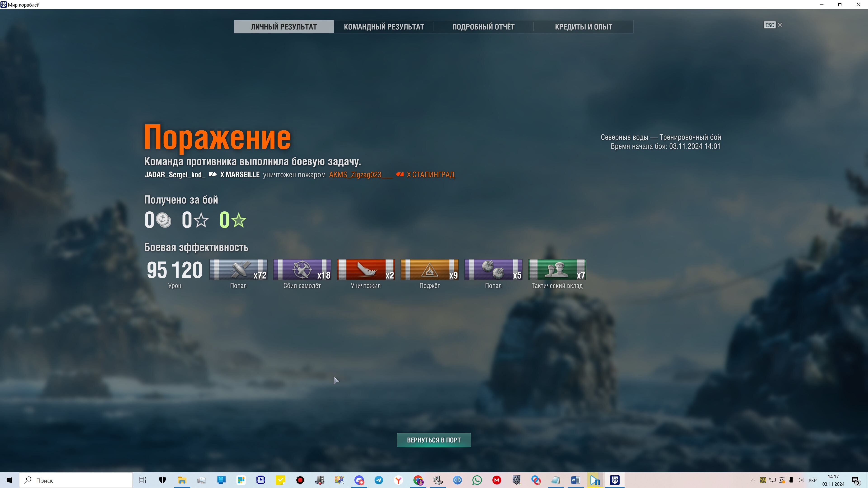
Task: Click the taskbar Поиск search field
Action: (x=76, y=480)
